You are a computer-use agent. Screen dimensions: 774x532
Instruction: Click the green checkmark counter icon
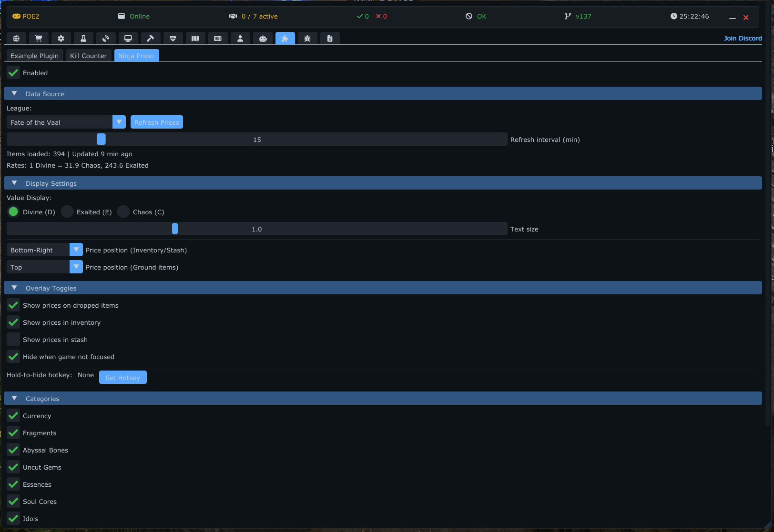[x=360, y=16]
